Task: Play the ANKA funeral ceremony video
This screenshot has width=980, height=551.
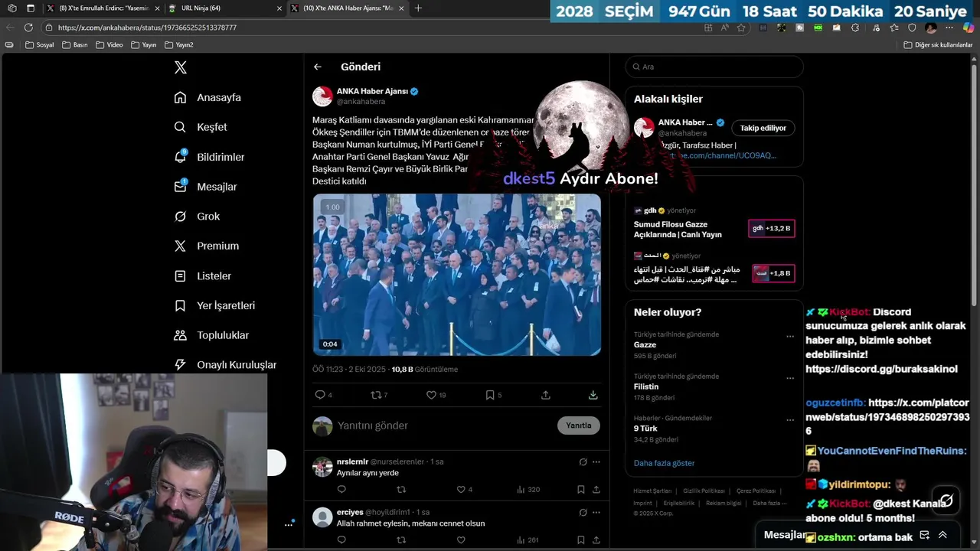Action: (x=456, y=274)
